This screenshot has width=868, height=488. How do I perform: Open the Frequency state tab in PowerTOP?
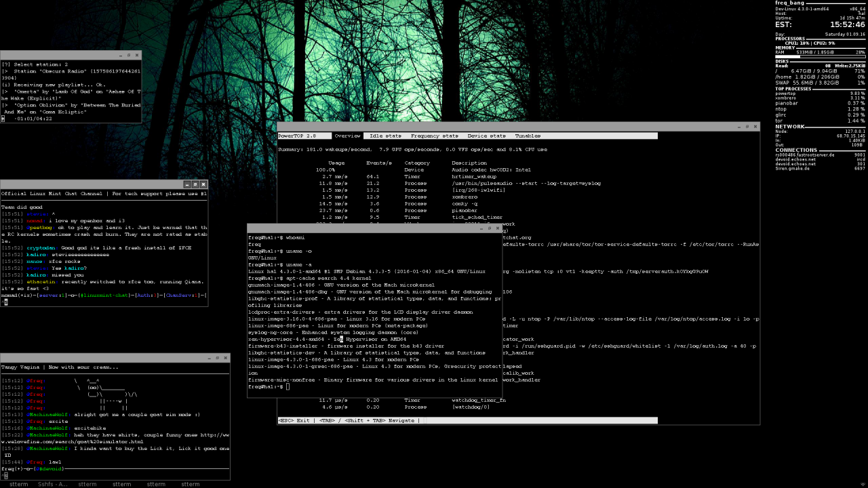click(434, 136)
